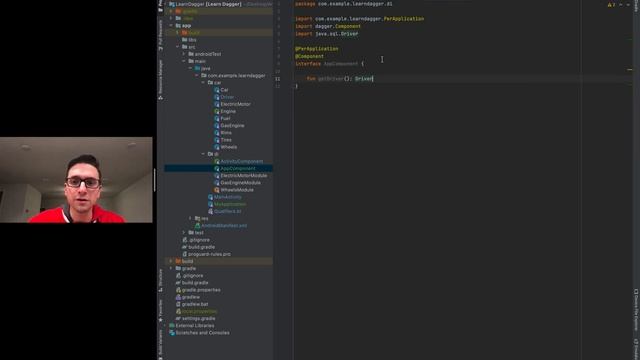This screenshot has height=360, width=640.
Task: Select the libs folder
Action: point(189,40)
